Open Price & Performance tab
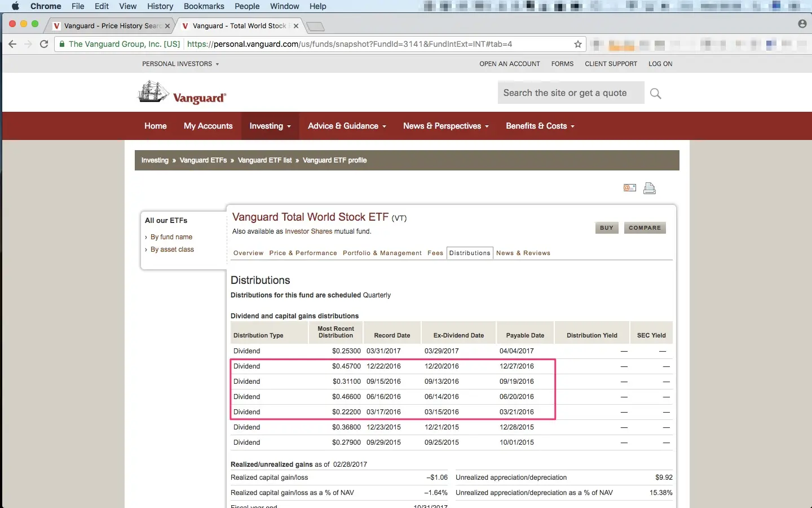812x508 pixels. 303,253
